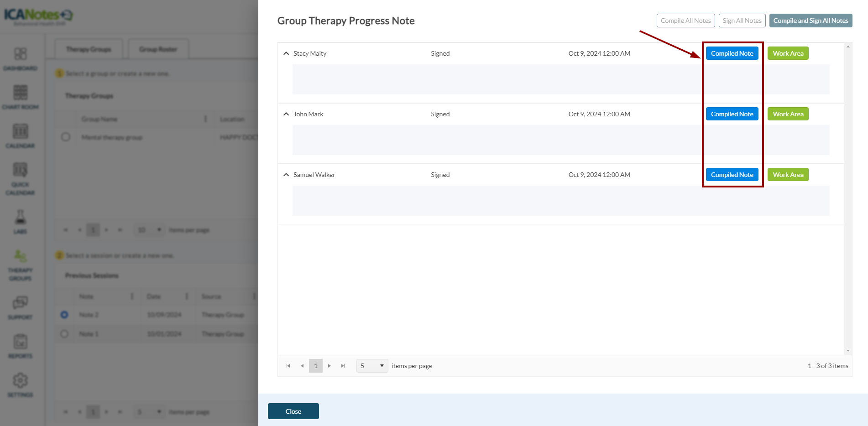Open Compiled Note for John Mark
This screenshot has height=426, width=868.
732,114
